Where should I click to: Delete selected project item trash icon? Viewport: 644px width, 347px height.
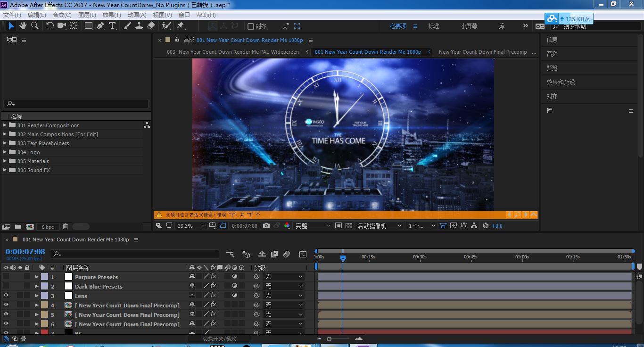point(66,227)
